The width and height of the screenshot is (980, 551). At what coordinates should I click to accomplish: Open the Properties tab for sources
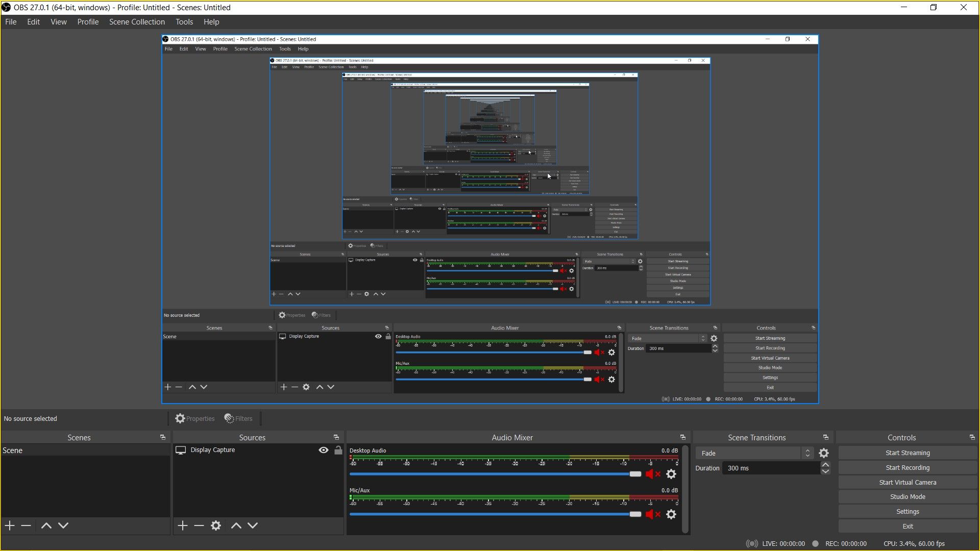coord(195,418)
